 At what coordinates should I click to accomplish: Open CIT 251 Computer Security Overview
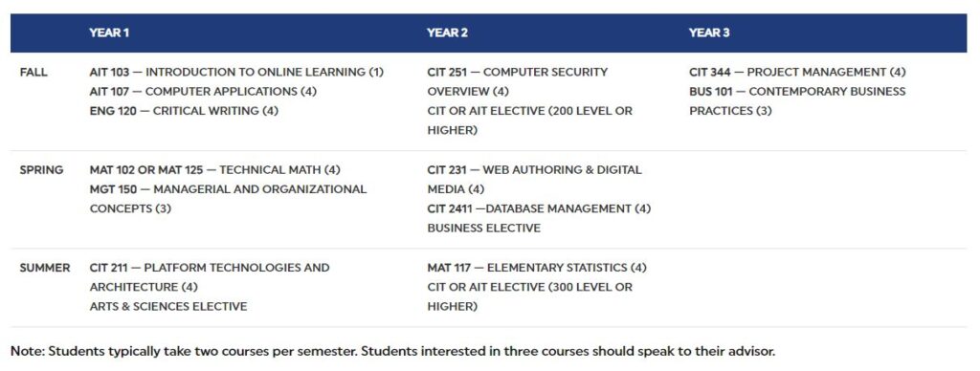pos(518,82)
